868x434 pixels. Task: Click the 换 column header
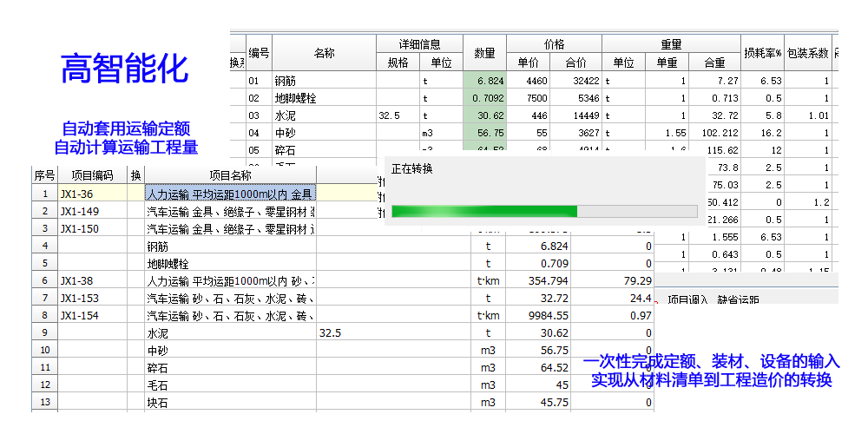pos(135,175)
